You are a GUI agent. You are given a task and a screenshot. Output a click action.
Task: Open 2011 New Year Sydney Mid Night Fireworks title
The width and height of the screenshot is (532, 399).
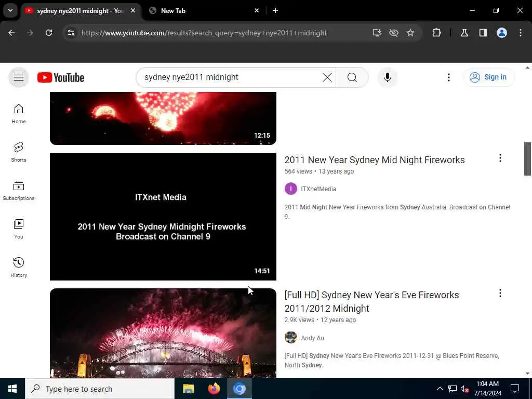(x=374, y=160)
